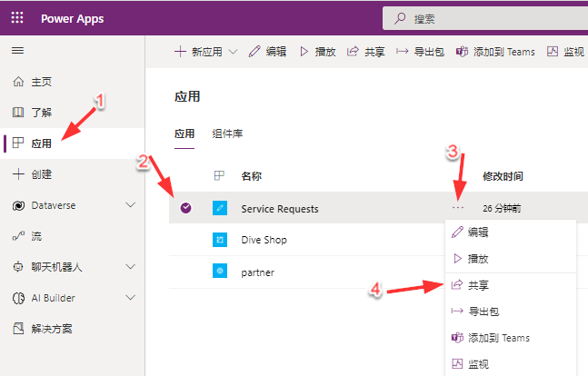Click the search magnifier icon
The height and width of the screenshot is (376, 588).
point(400,18)
